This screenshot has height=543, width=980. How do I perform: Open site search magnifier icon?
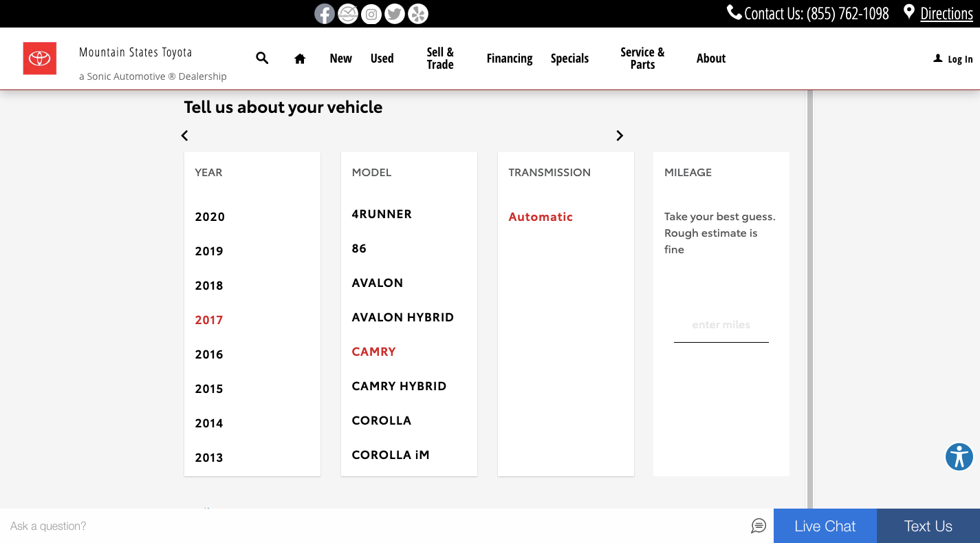[x=262, y=58]
